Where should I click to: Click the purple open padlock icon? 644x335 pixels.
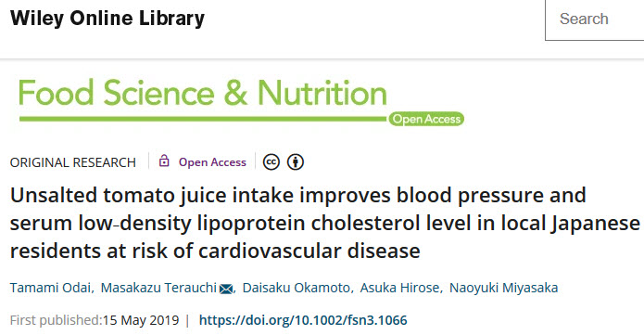[164, 161]
